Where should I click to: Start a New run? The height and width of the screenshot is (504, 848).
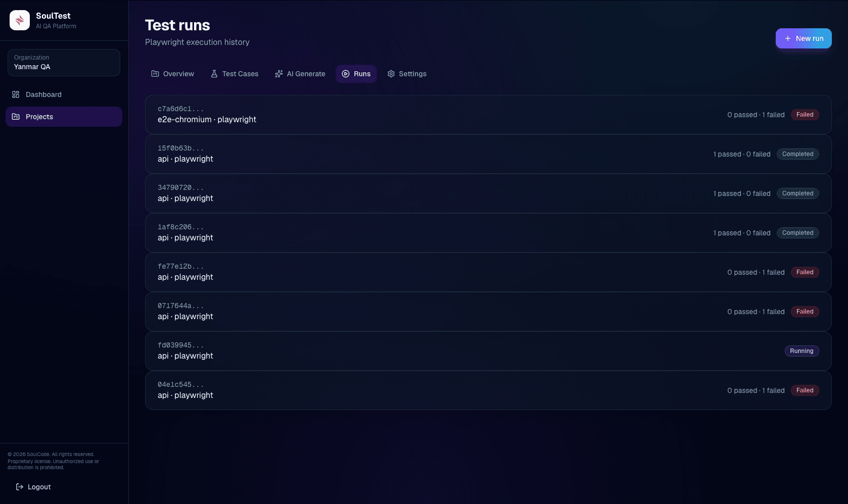[804, 38]
